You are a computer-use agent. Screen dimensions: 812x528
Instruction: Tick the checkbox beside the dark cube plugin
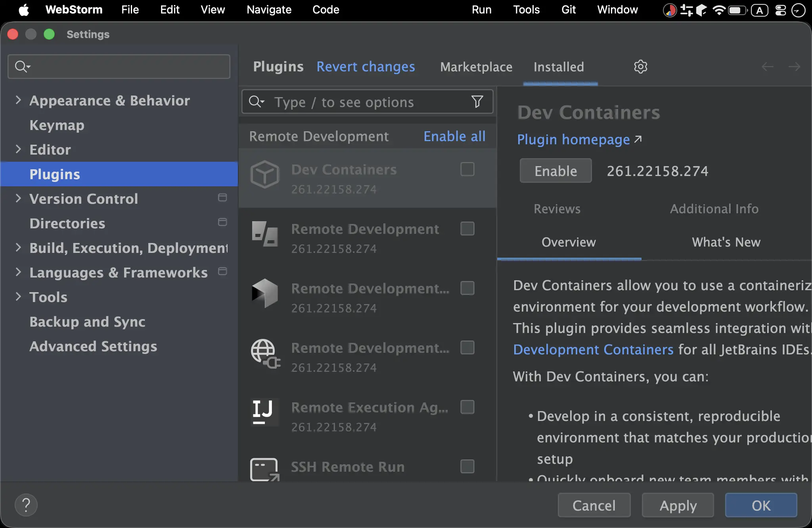[x=467, y=288]
